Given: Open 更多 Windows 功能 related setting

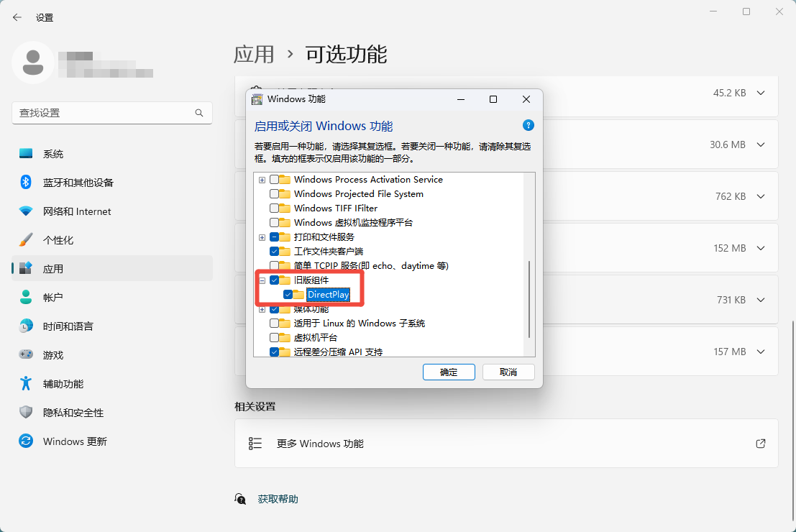Looking at the screenshot, I should pos(506,443).
